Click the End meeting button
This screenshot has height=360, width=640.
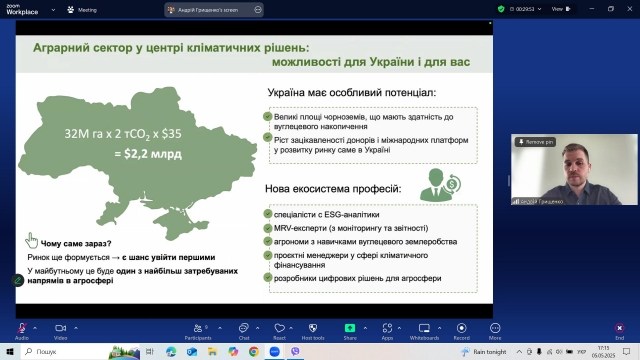point(620,331)
